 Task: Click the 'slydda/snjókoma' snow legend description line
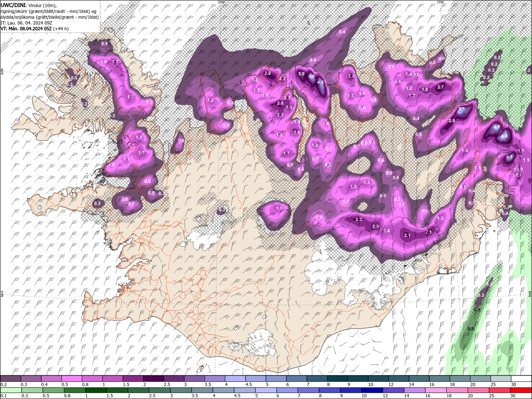(x=49, y=17)
